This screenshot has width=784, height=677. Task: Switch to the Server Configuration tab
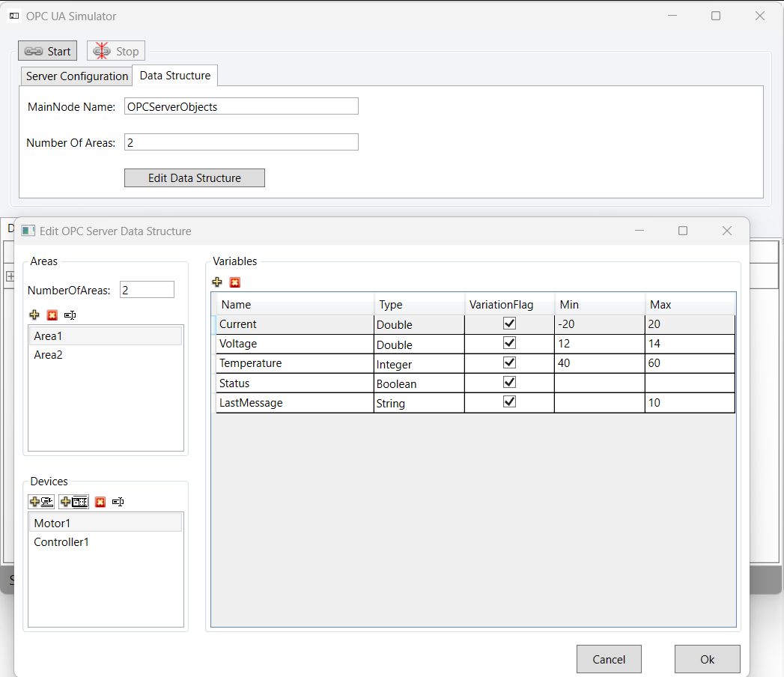pos(76,76)
